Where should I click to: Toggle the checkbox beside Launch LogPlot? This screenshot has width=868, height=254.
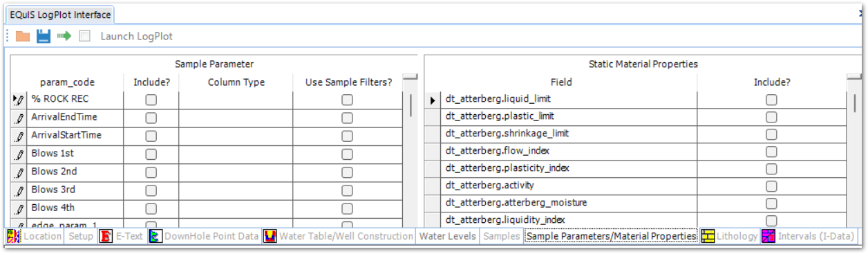[85, 36]
